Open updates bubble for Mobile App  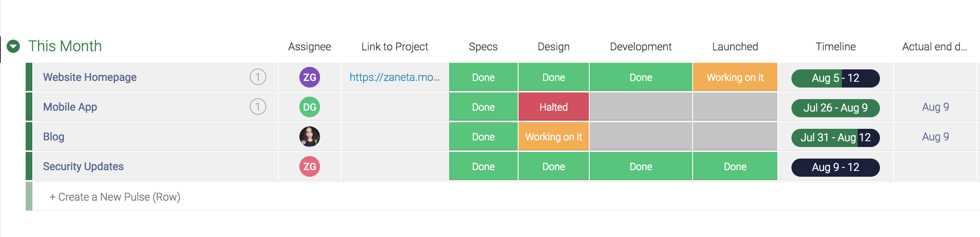click(x=258, y=107)
